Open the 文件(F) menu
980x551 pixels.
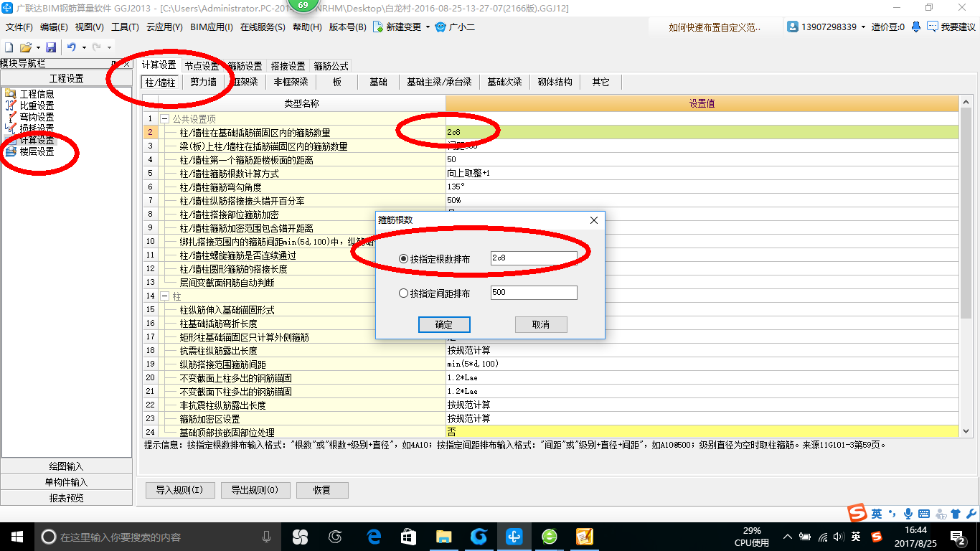[x=19, y=27]
